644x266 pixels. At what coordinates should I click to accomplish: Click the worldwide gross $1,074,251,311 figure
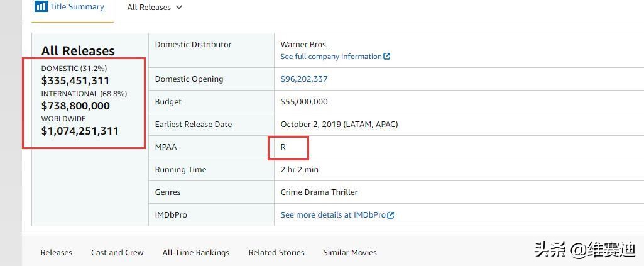80,131
